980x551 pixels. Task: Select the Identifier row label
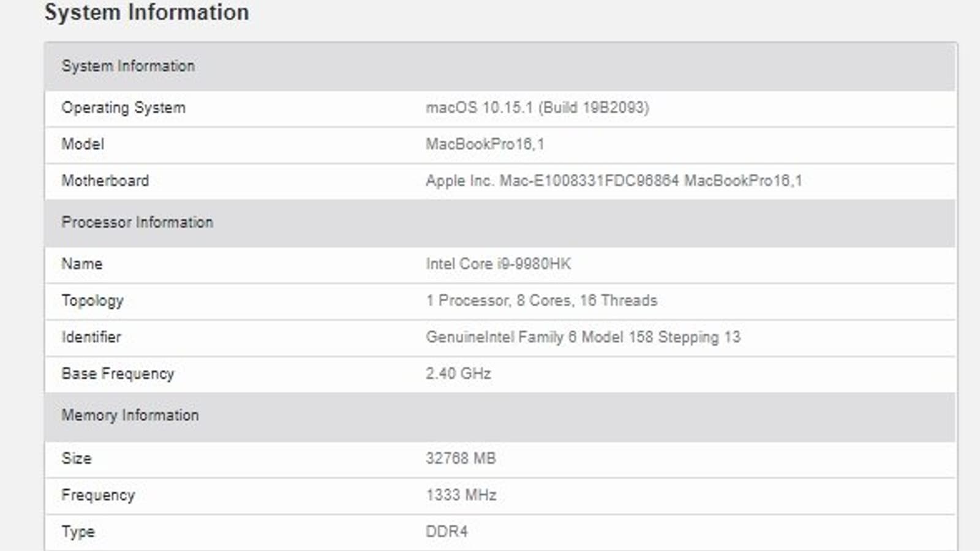coord(91,337)
